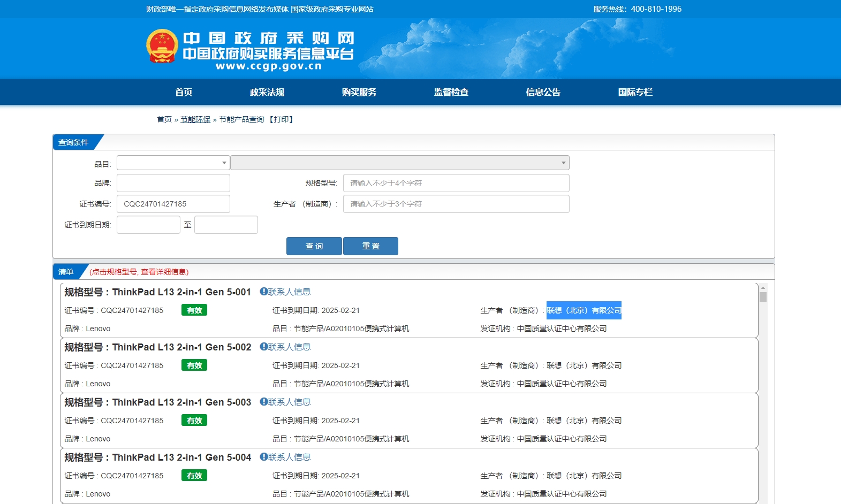Open 政采法规 navigation item
841x504 pixels.
[x=267, y=92]
